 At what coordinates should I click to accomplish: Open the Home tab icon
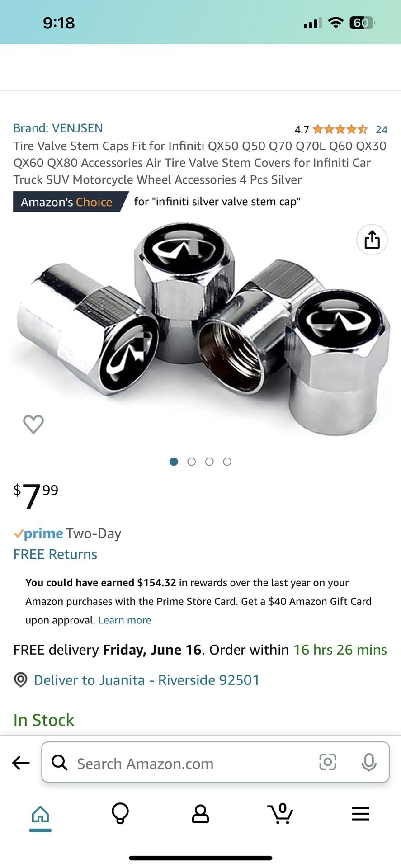tap(40, 814)
